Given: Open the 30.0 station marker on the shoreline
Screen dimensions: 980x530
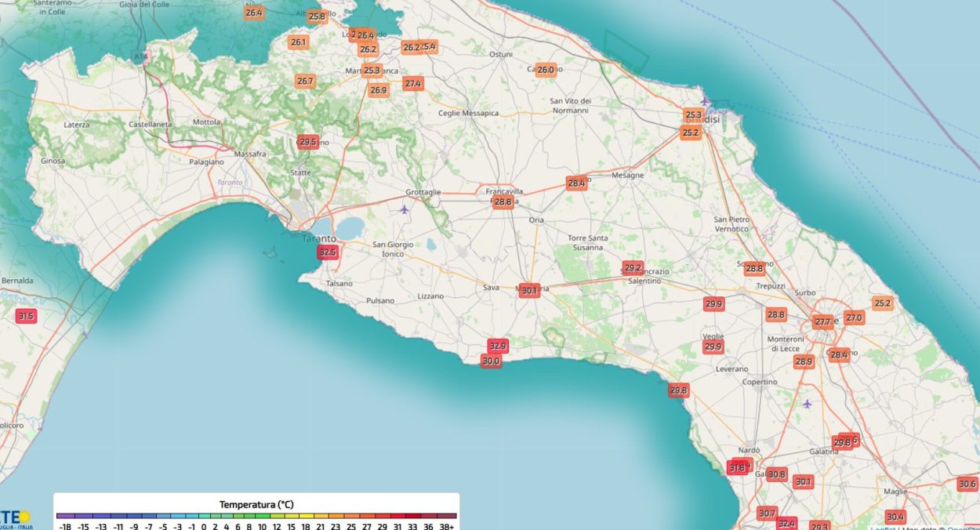Looking at the screenshot, I should 491,361.
